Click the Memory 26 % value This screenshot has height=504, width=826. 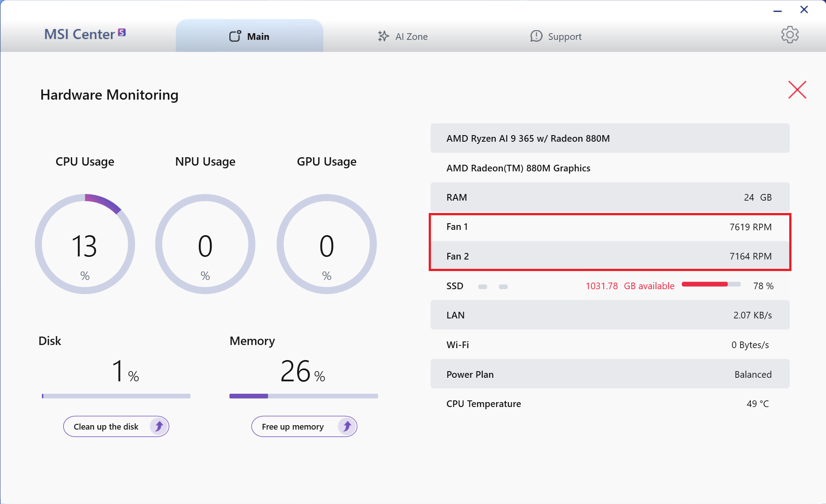303,371
